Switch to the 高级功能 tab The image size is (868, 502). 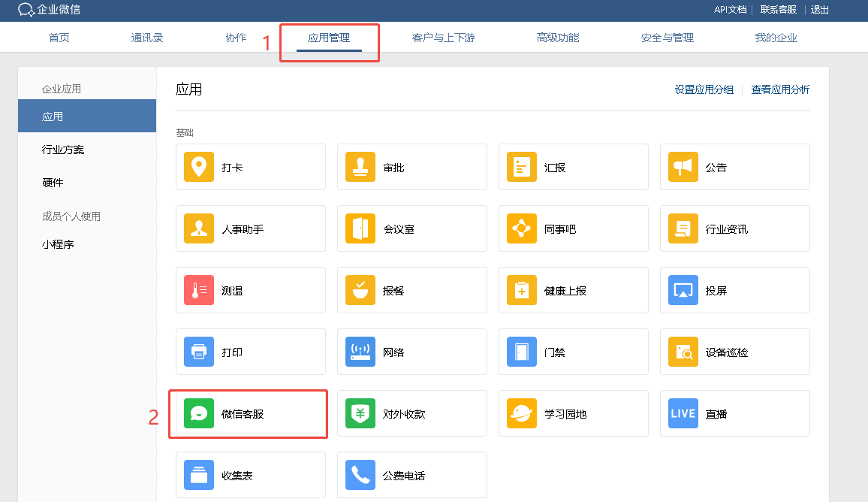tap(558, 38)
